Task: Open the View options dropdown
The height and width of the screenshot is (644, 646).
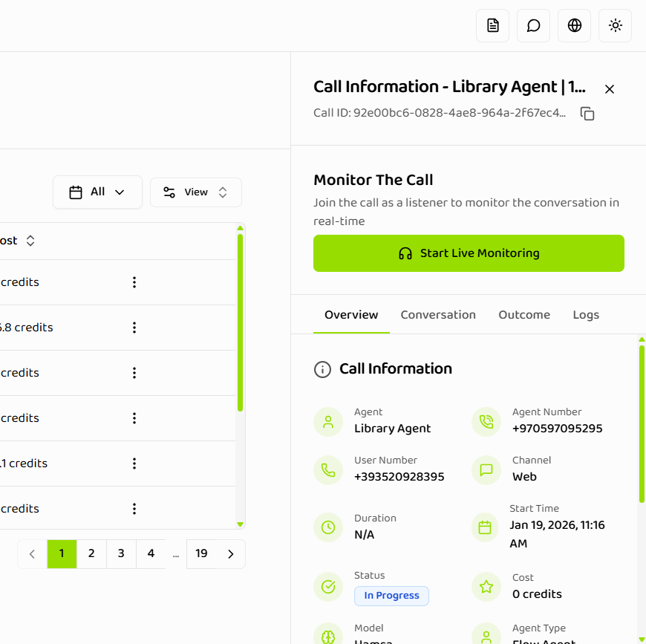Action: point(195,192)
